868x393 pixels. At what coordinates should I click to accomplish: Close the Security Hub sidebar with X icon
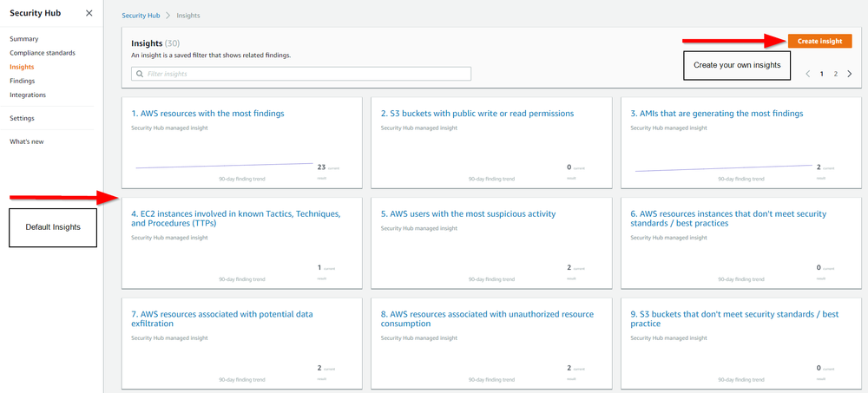(89, 13)
